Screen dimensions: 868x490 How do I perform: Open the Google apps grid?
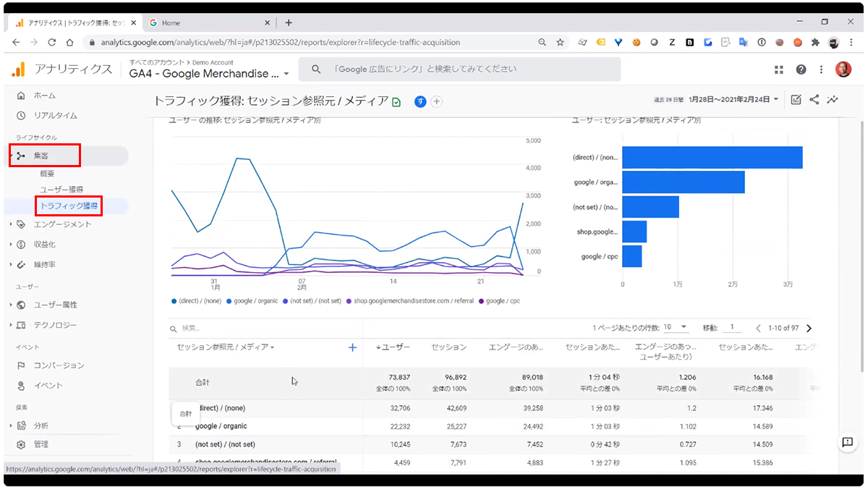pyautogui.click(x=779, y=69)
